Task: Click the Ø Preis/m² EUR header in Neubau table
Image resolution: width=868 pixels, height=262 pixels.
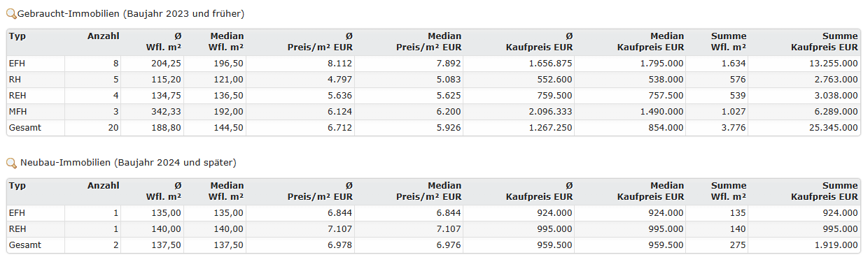Action: (320, 191)
